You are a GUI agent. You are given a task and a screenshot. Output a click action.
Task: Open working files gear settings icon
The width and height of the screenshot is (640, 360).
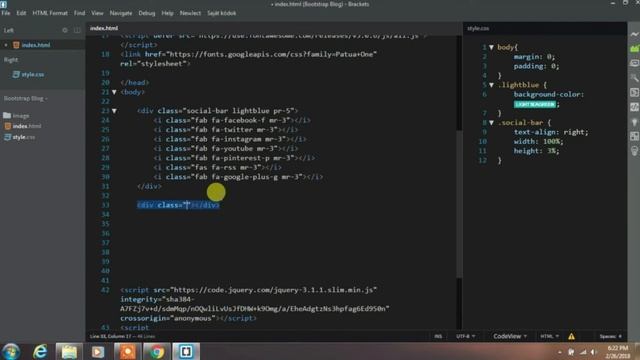(65, 30)
